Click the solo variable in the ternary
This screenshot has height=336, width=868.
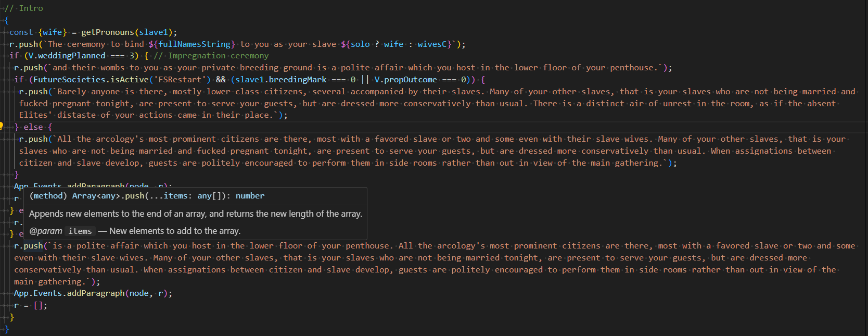pos(360,44)
